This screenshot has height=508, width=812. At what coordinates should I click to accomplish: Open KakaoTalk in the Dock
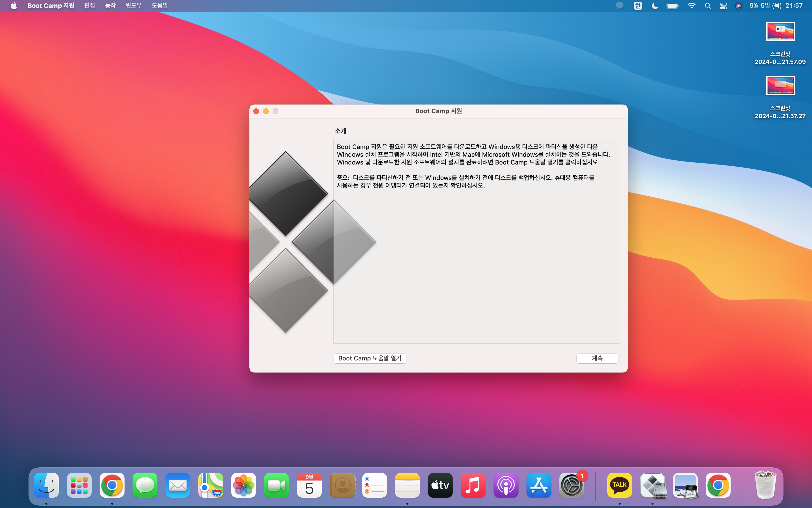pyautogui.click(x=619, y=485)
